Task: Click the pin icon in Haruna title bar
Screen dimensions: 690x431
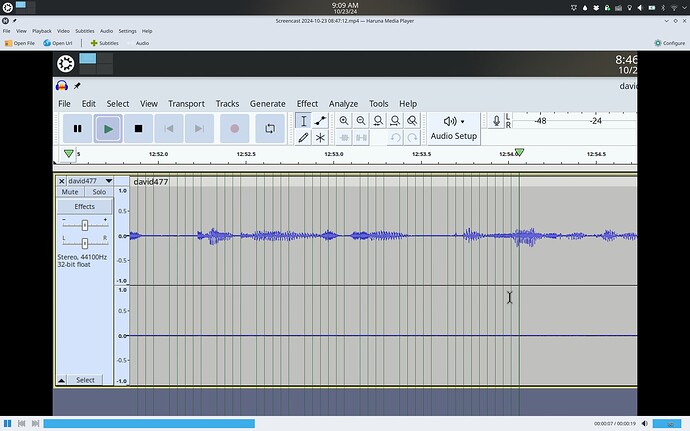Action: click(x=15, y=21)
